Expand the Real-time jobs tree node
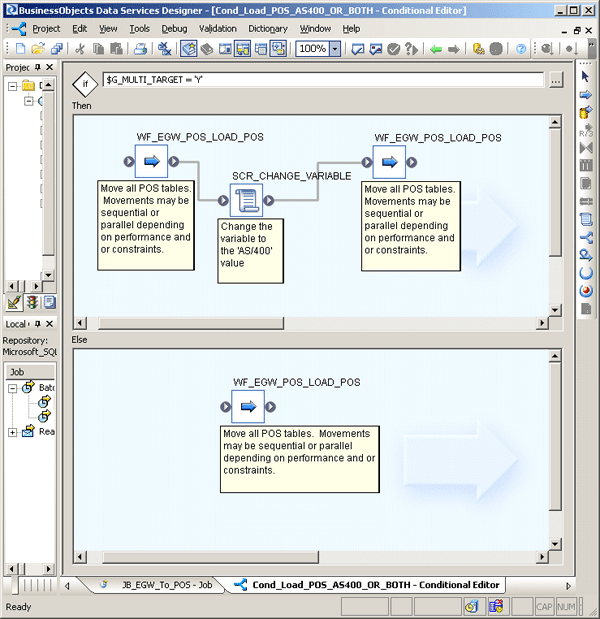Screen dimensions: 600x619 [13, 432]
